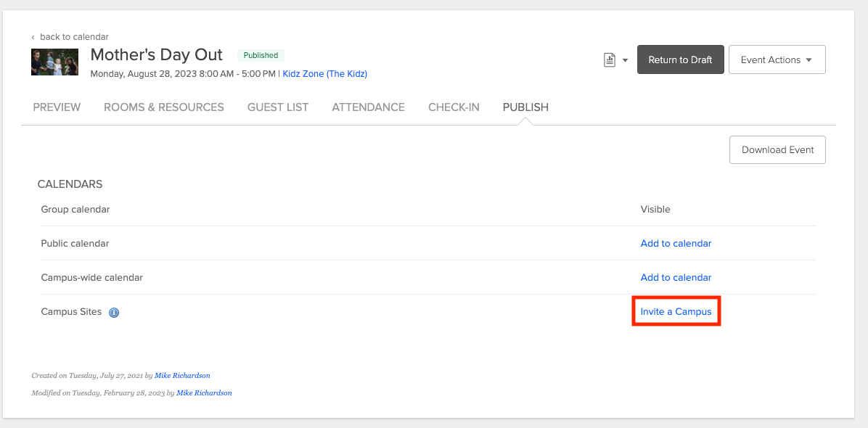Add event to the Public calendar
The width and height of the screenshot is (868, 428).
point(676,244)
